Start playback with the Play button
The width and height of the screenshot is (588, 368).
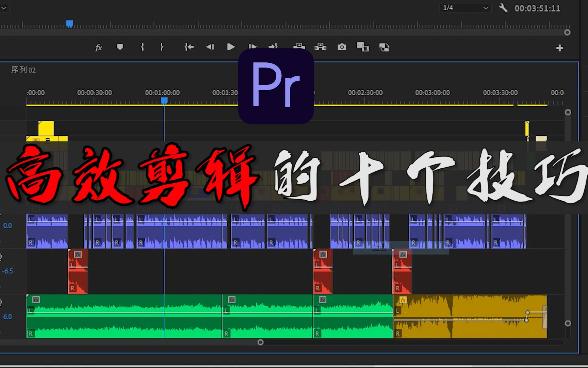point(231,47)
